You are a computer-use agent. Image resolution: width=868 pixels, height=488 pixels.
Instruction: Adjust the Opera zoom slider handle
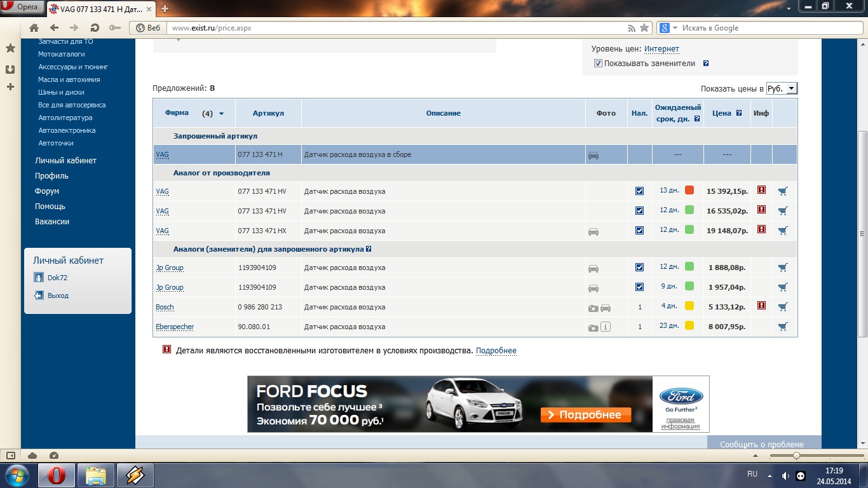point(796,456)
